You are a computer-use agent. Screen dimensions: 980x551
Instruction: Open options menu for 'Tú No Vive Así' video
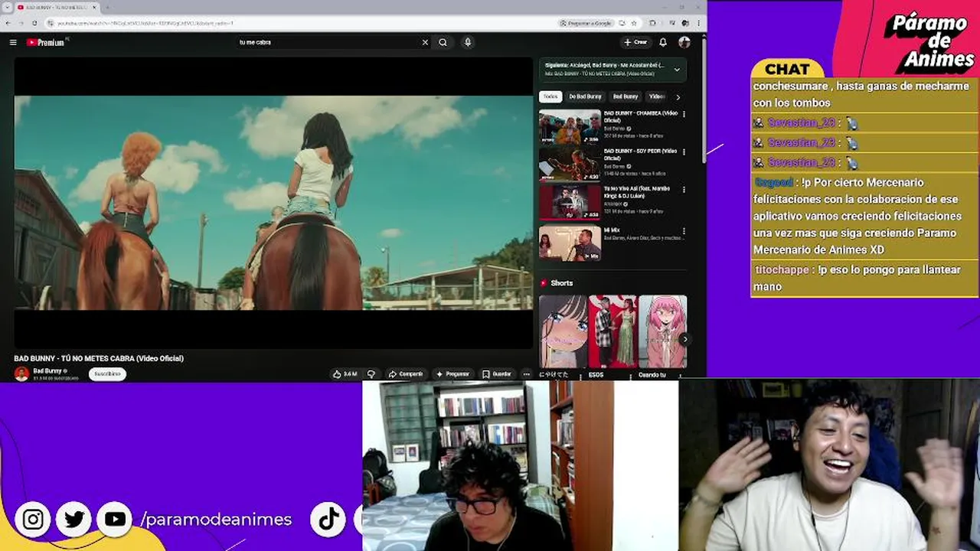(684, 190)
